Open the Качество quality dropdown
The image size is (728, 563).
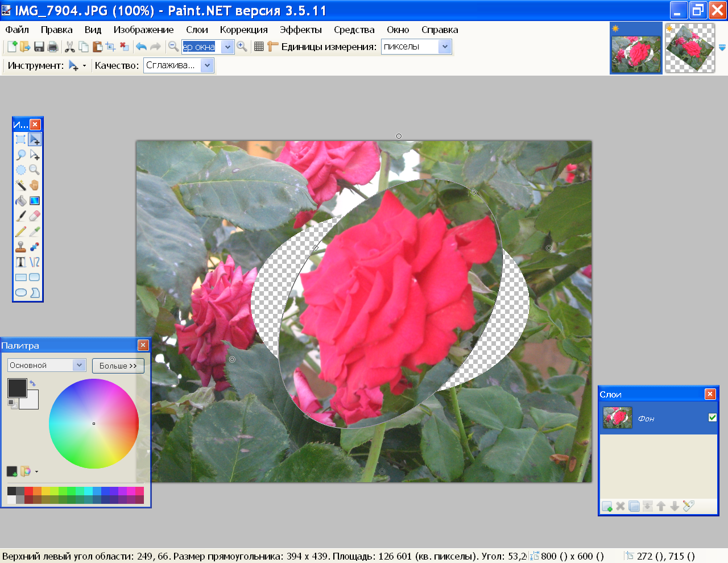tap(208, 65)
